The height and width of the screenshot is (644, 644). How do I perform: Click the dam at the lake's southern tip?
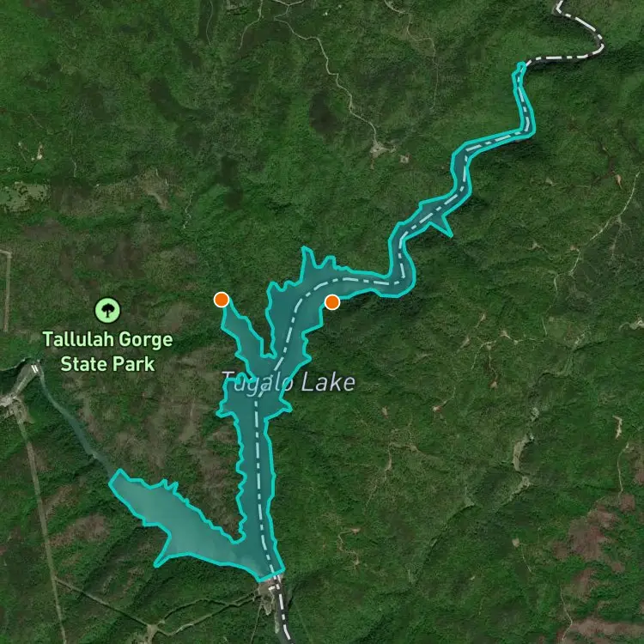[273, 578]
